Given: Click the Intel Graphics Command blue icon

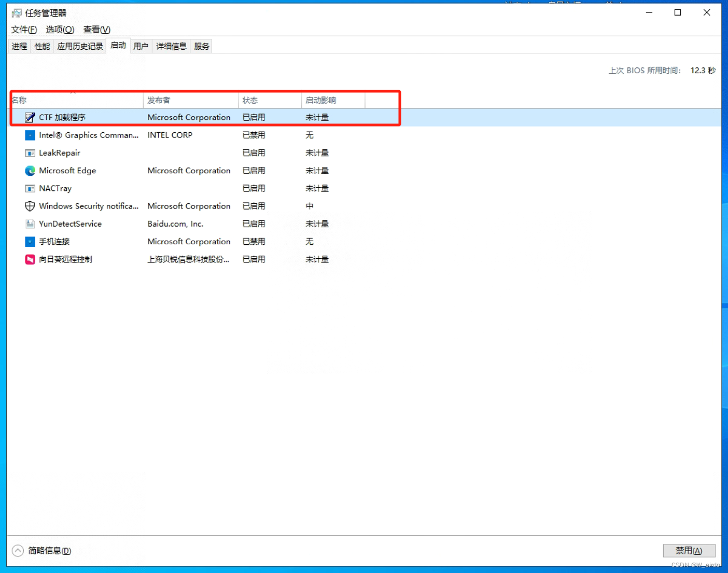Looking at the screenshot, I should pos(30,135).
